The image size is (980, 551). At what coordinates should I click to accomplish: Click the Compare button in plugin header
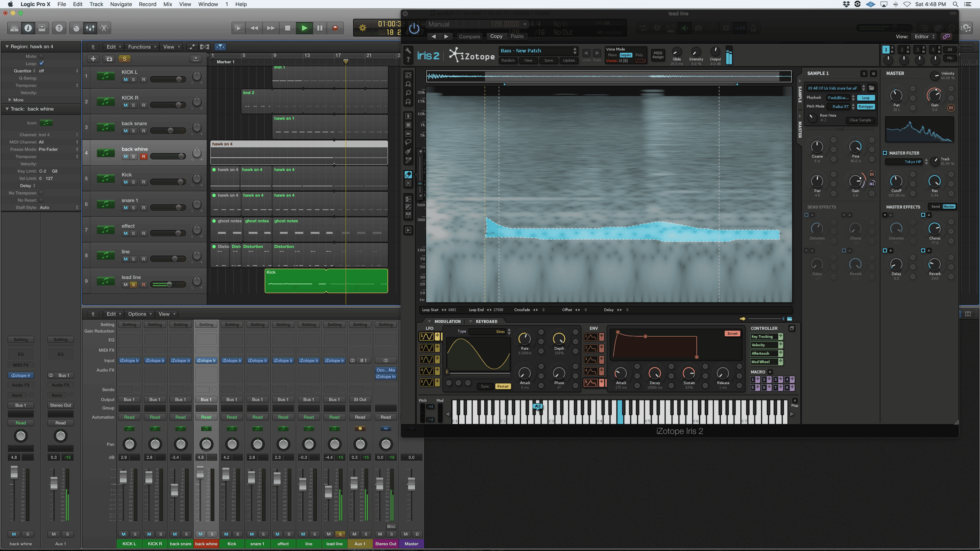[469, 36]
